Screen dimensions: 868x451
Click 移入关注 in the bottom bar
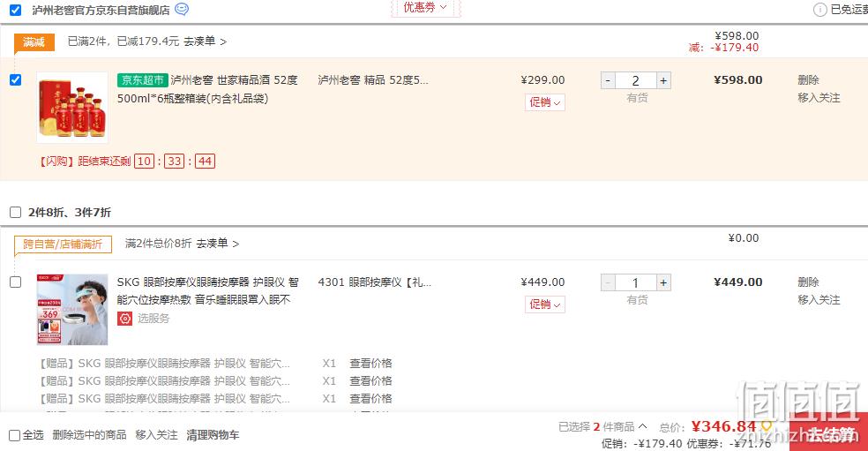157,435
